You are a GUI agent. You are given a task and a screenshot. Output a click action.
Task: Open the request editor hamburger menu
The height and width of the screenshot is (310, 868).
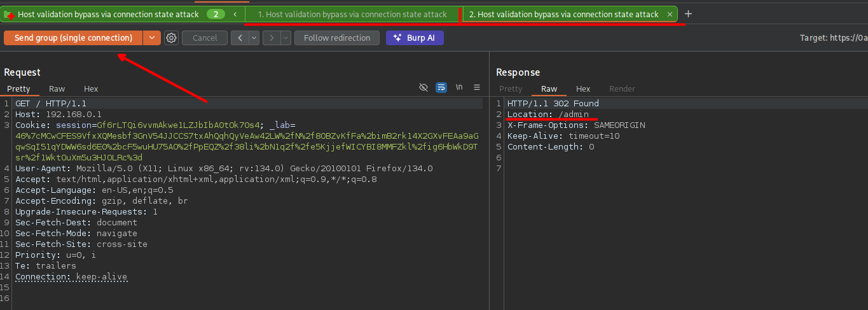(477, 88)
